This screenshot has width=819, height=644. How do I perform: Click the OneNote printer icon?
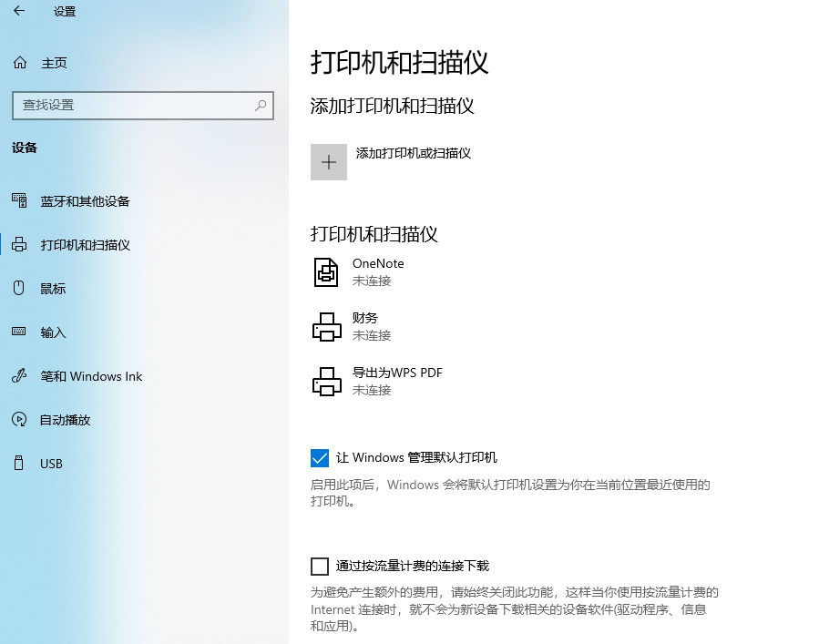(326, 272)
